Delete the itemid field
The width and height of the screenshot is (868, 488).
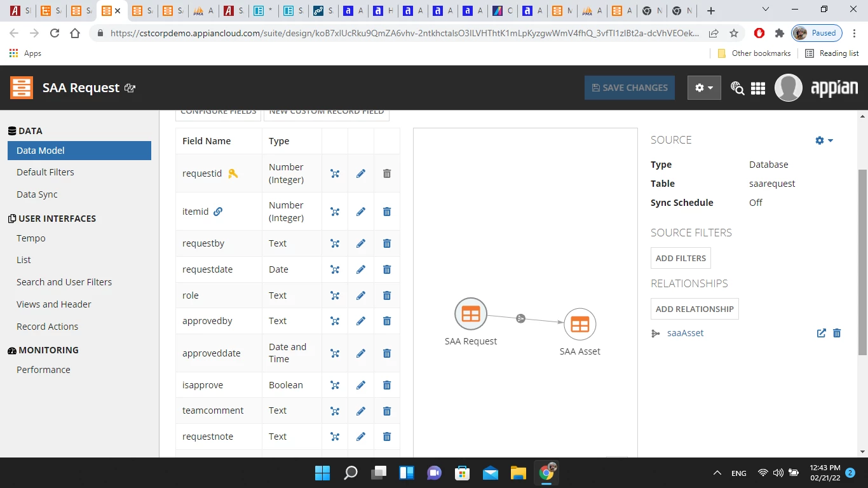pos(387,212)
